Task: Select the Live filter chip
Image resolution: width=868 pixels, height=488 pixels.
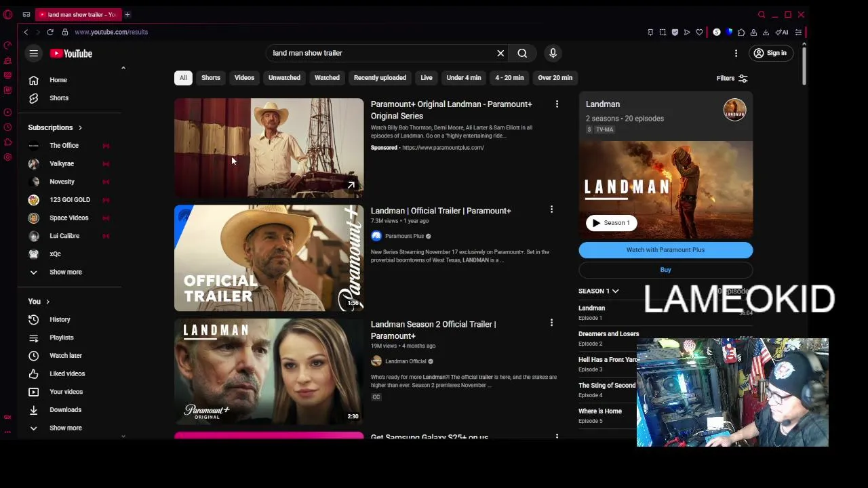Action: [x=427, y=77]
